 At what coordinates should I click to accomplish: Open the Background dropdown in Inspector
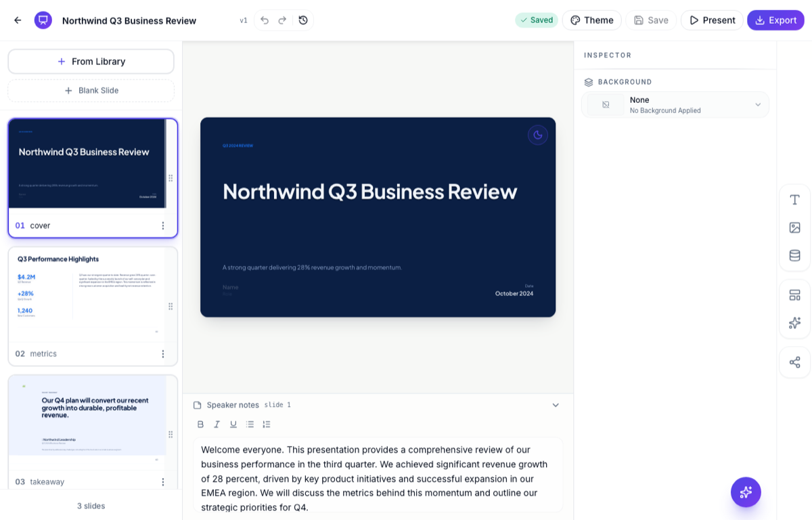point(675,105)
